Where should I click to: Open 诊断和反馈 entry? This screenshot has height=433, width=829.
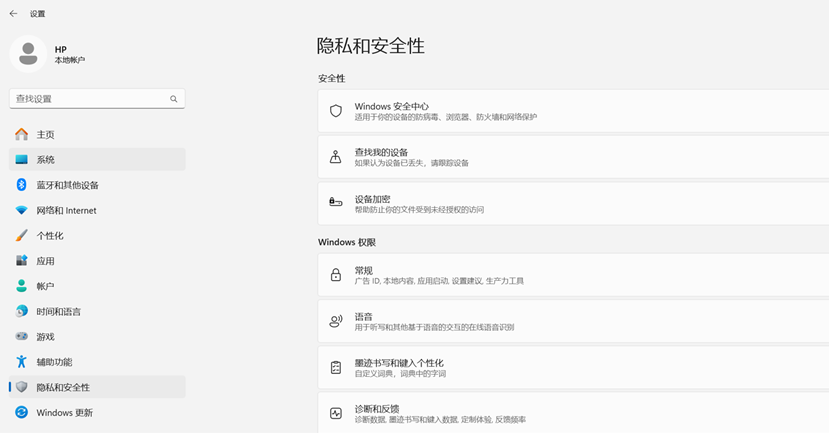573,412
